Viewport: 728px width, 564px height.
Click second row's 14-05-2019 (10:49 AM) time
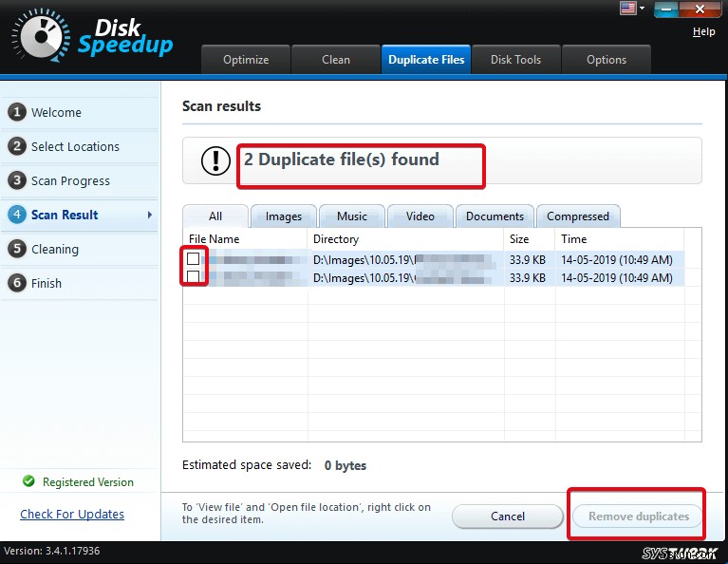click(x=617, y=278)
